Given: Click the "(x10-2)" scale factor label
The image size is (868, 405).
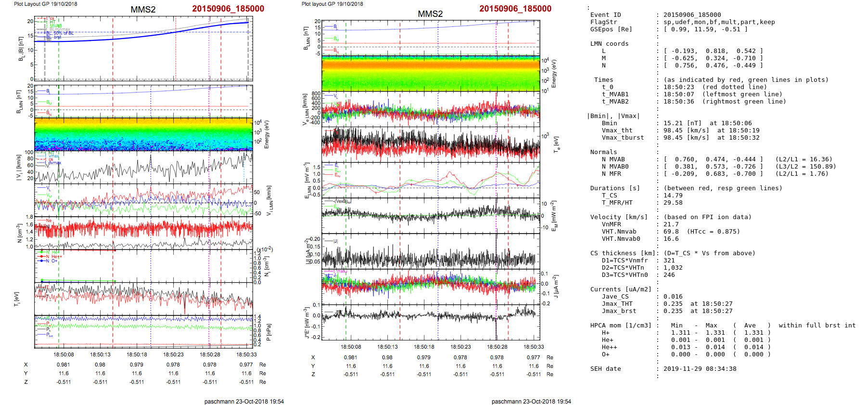Looking at the screenshot, I should click(264, 249).
